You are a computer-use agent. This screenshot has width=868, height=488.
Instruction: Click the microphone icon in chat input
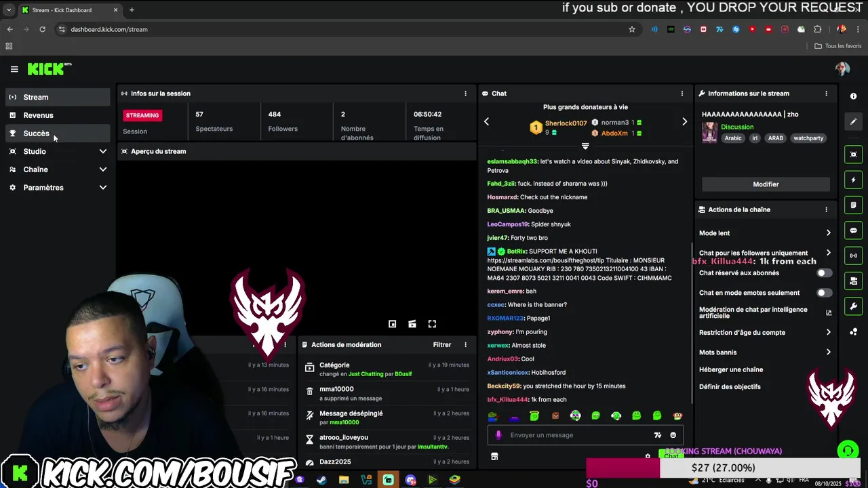pyautogui.click(x=498, y=435)
